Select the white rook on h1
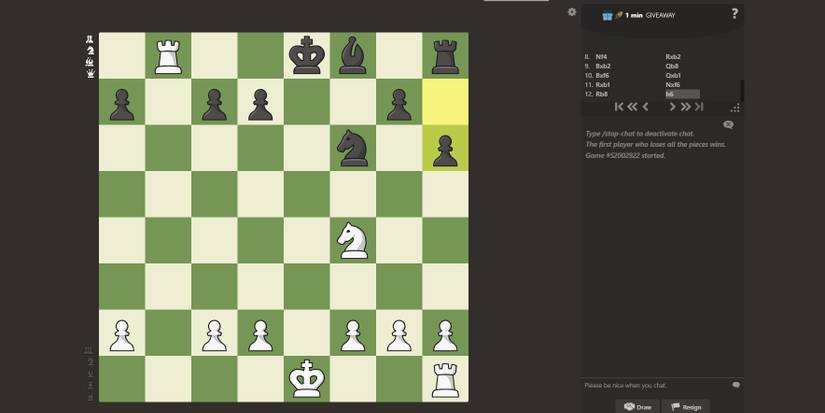 click(x=446, y=380)
